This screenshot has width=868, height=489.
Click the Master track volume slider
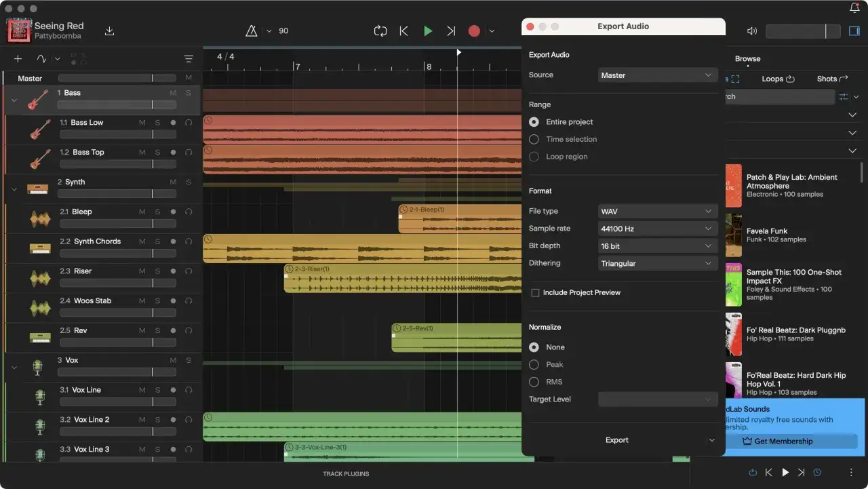tap(117, 78)
